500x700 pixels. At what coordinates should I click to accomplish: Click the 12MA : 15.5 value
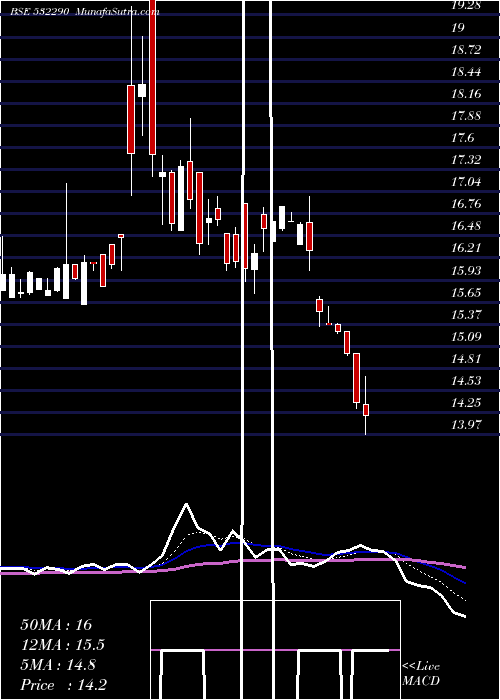pyautogui.click(x=63, y=645)
